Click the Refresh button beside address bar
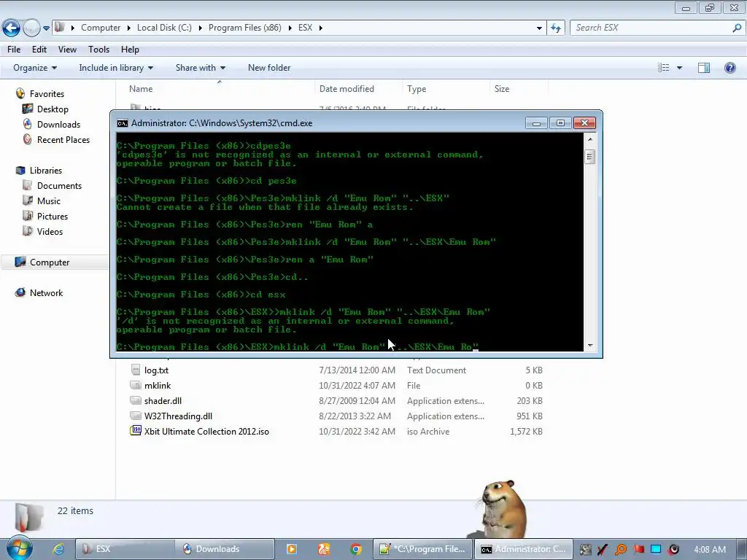The image size is (747, 560). pyautogui.click(x=555, y=28)
